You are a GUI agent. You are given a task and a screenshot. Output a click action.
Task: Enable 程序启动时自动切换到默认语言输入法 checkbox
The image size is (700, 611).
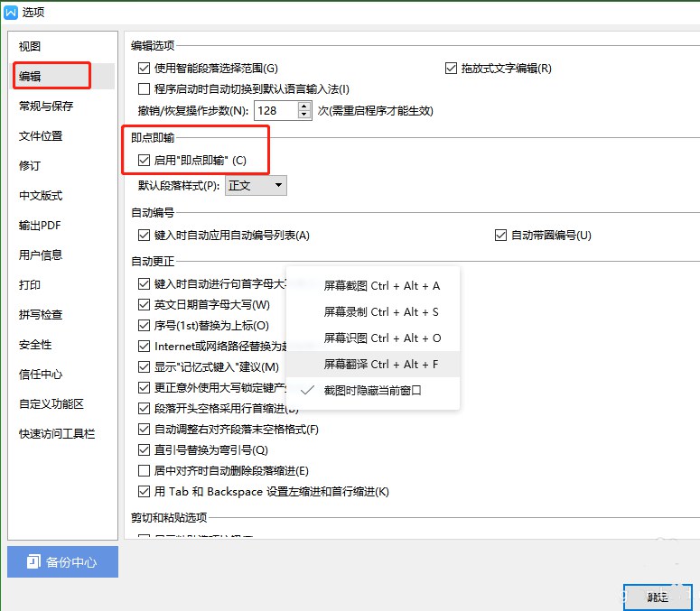point(144,89)
